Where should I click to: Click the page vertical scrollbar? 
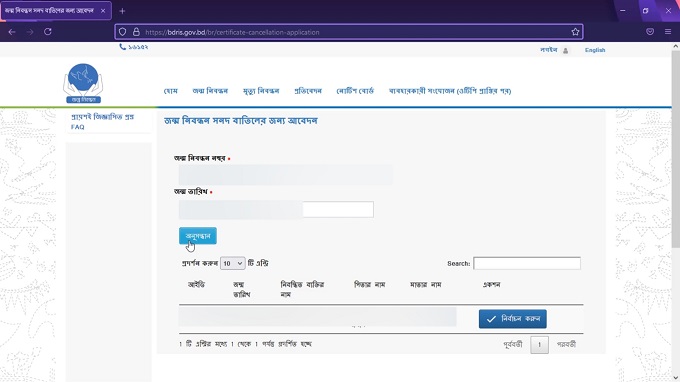(676, 149)
